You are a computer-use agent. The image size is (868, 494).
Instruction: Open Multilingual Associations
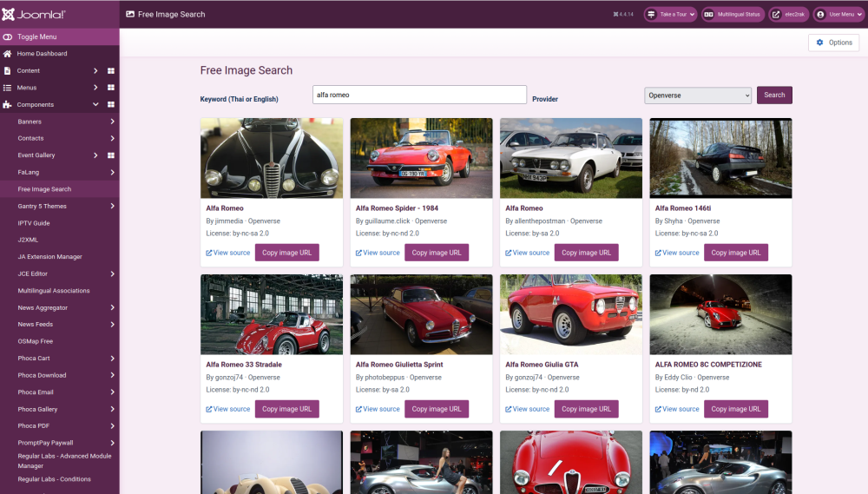[54, 291]
